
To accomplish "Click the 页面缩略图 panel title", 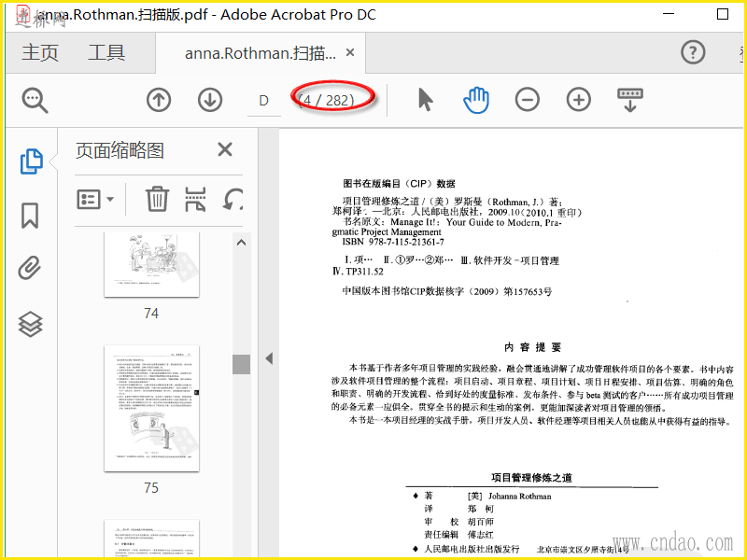I will tap(120, 150).
